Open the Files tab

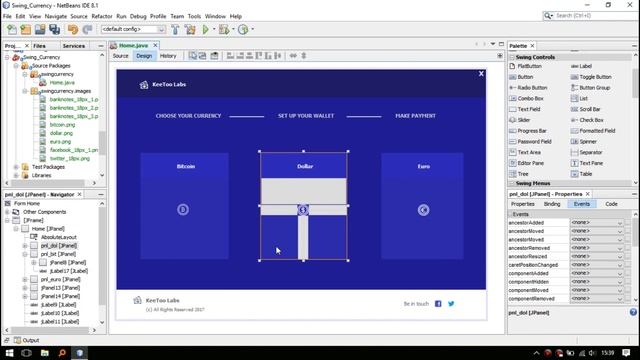[x=40, y=46]
